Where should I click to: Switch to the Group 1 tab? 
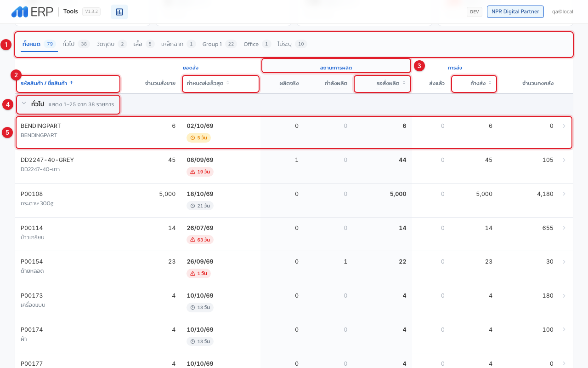pyautogui.click(x=219, y=44)
